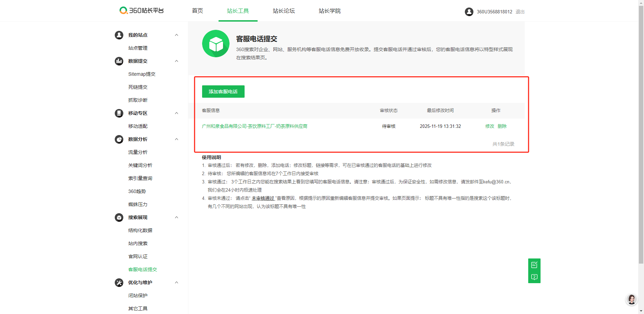
Task: Collapse the 数据提交 section
Action: pos(176,61)
